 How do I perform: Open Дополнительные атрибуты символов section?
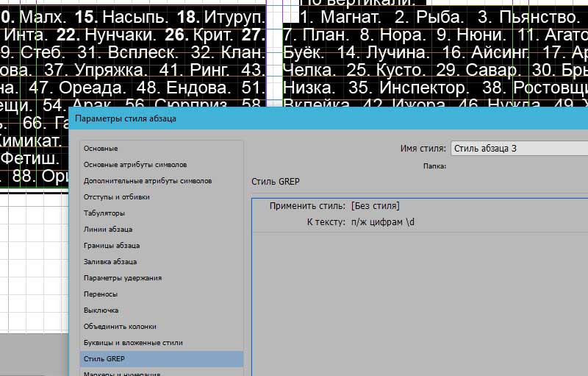point(148,181)
